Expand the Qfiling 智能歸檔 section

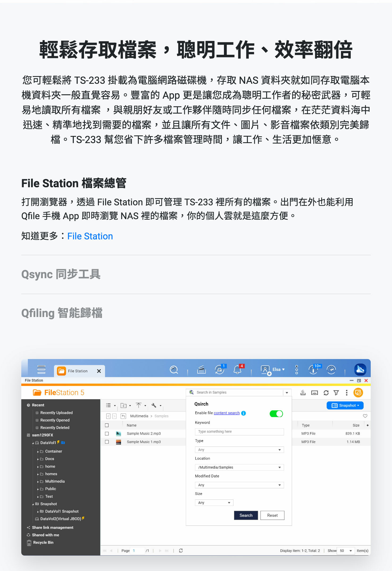click(62, 313)
